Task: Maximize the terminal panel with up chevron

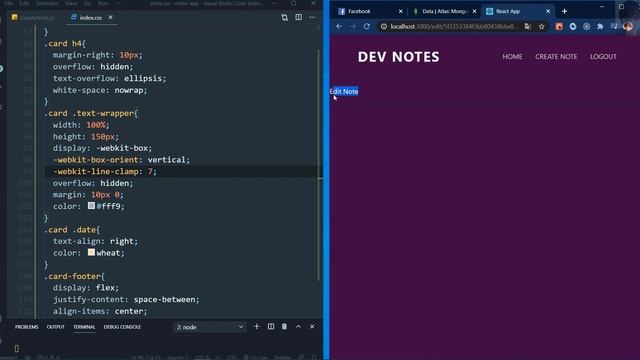Action: [298, 327]
